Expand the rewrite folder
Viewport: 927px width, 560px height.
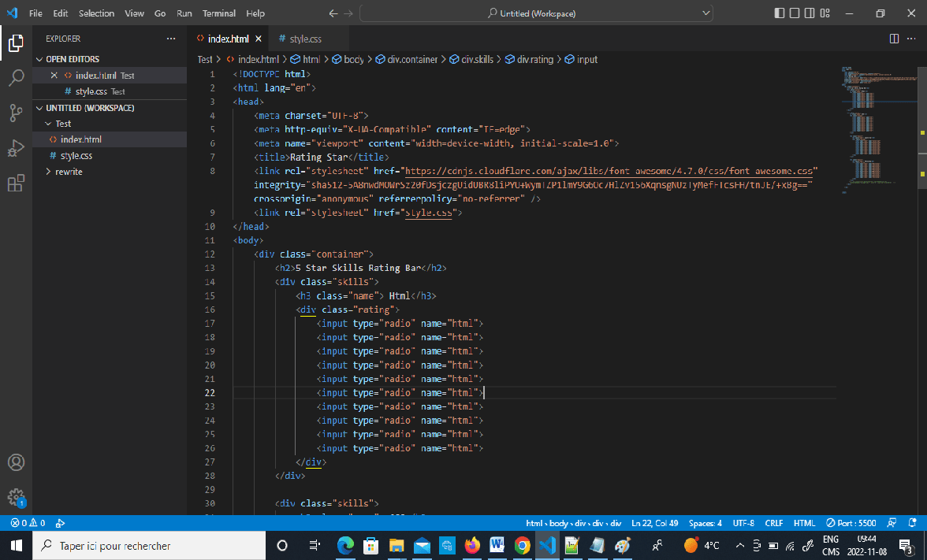pos(49,172)
